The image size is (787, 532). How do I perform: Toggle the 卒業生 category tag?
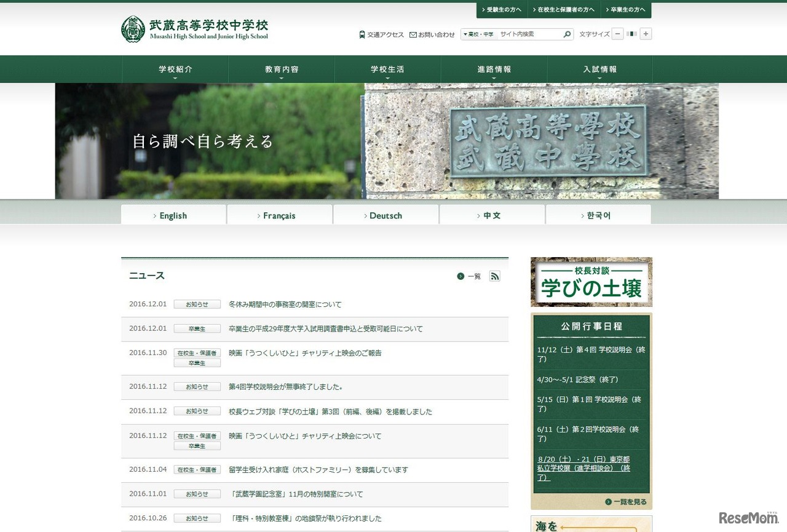coord(197,328)
